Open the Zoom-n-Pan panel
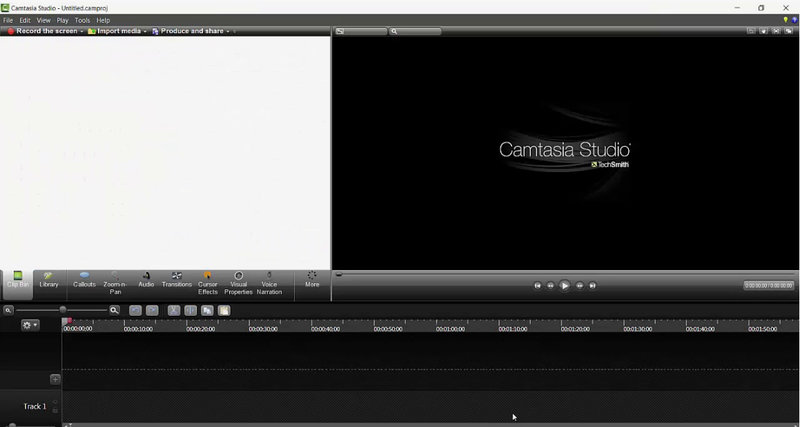 115,284
